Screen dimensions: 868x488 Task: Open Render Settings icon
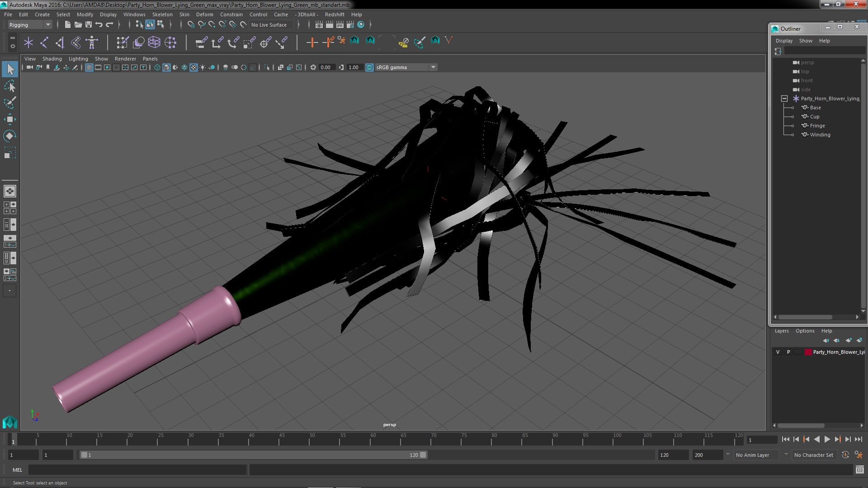tap(350, 25)
